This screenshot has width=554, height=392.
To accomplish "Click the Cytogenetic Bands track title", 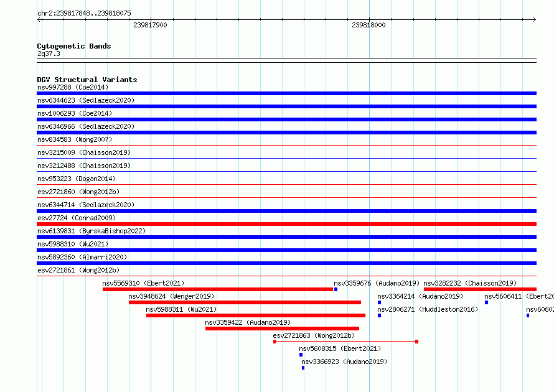I will tap(74, 46).
